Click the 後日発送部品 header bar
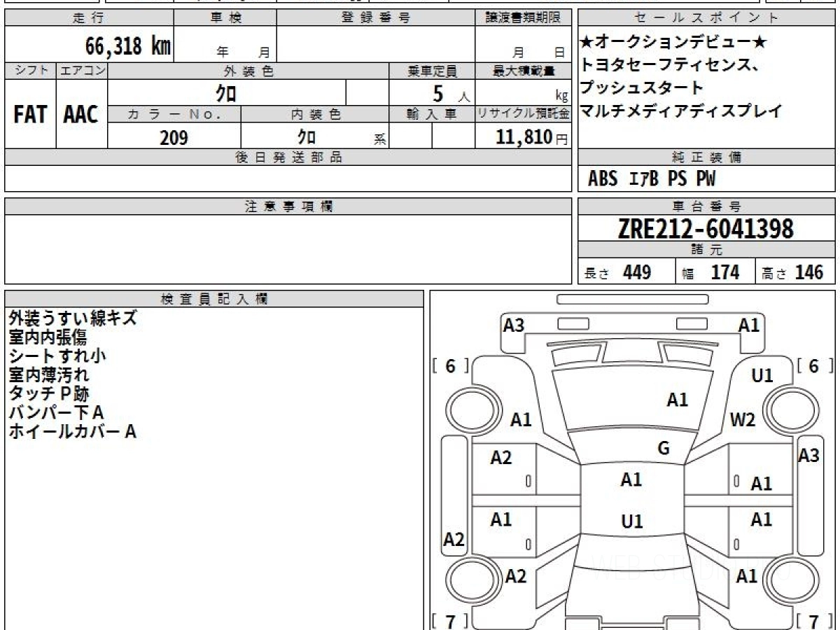Screen dimensions: 840x630 pos(288,158)
